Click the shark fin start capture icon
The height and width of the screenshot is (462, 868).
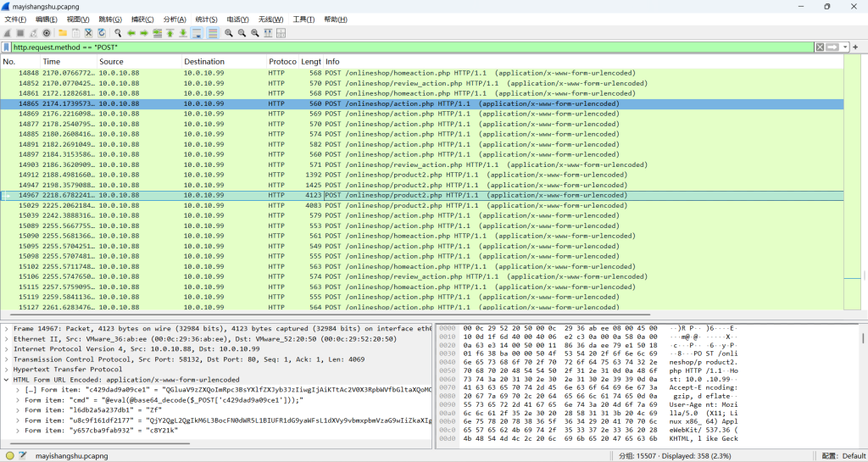pos(8,33)
